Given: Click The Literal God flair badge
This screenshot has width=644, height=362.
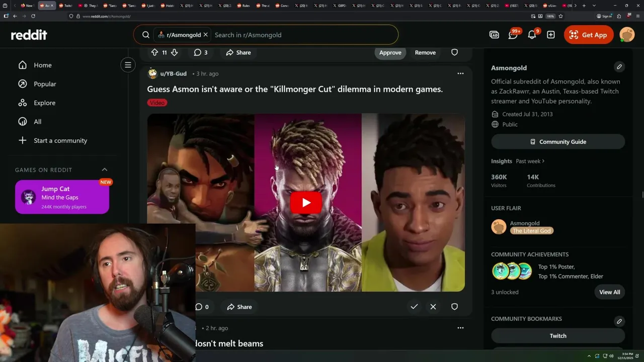Looking at the screenshot, I should [532, 231].
